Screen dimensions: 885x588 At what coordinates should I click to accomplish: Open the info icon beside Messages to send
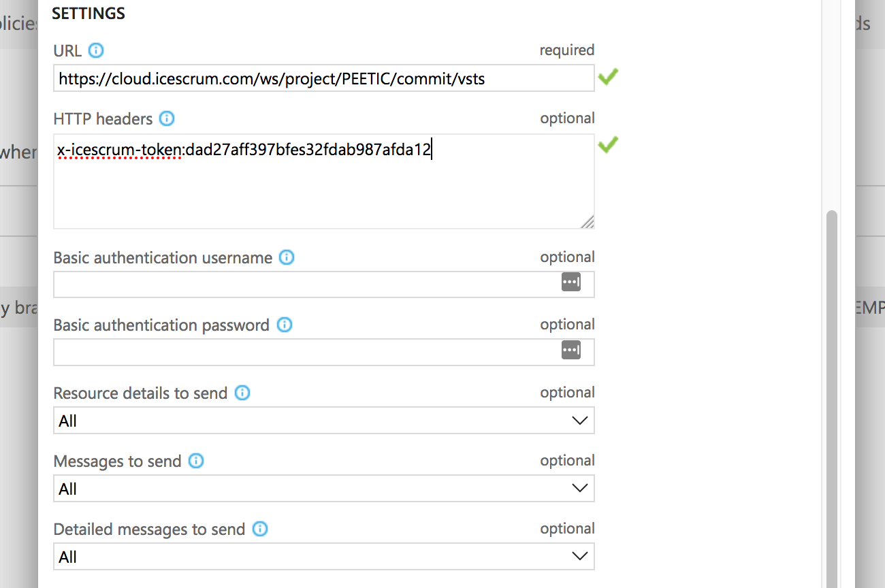(196, 461)
